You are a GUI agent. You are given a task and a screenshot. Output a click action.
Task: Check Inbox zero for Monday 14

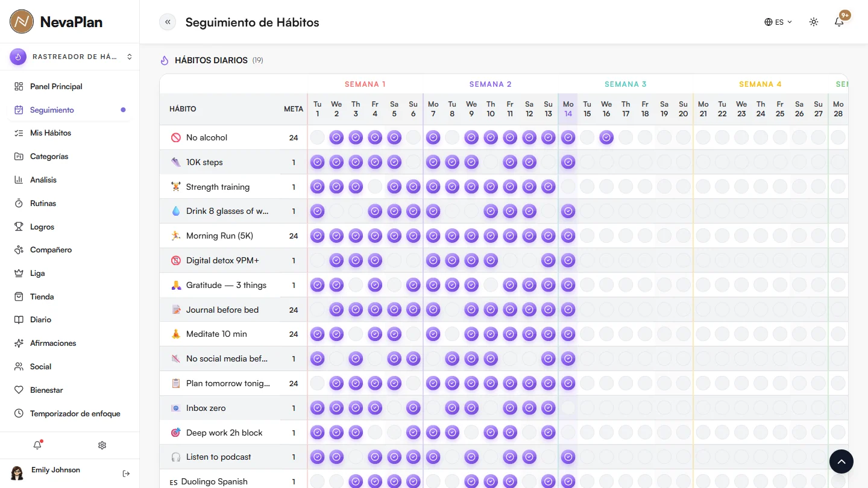(x=568, y=408)
